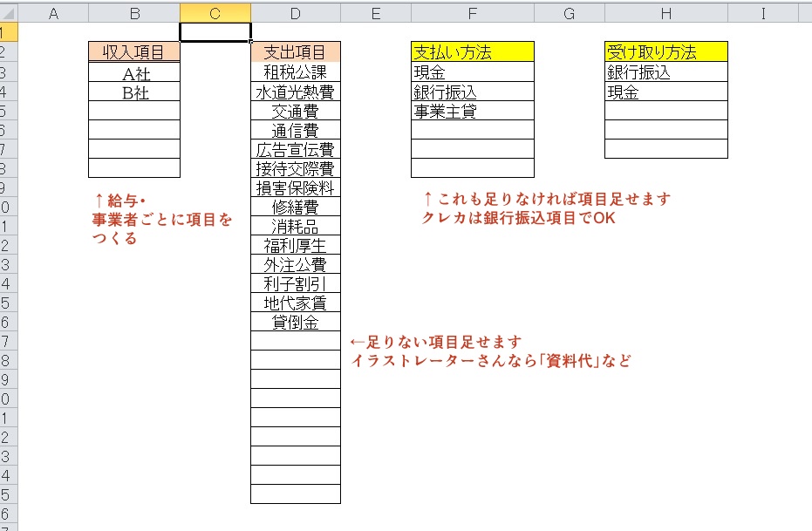812x531 pixels.
Task: Select the 収入項目 header cell
Action: tap(134, 52)
